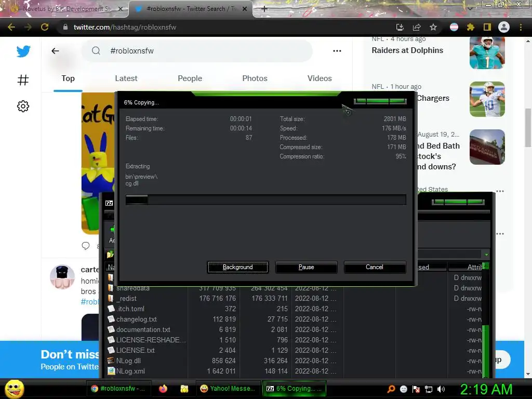Viewport: 532px width, 399px height.
Task: Switch to the Top tab
Action: point(68,78)
